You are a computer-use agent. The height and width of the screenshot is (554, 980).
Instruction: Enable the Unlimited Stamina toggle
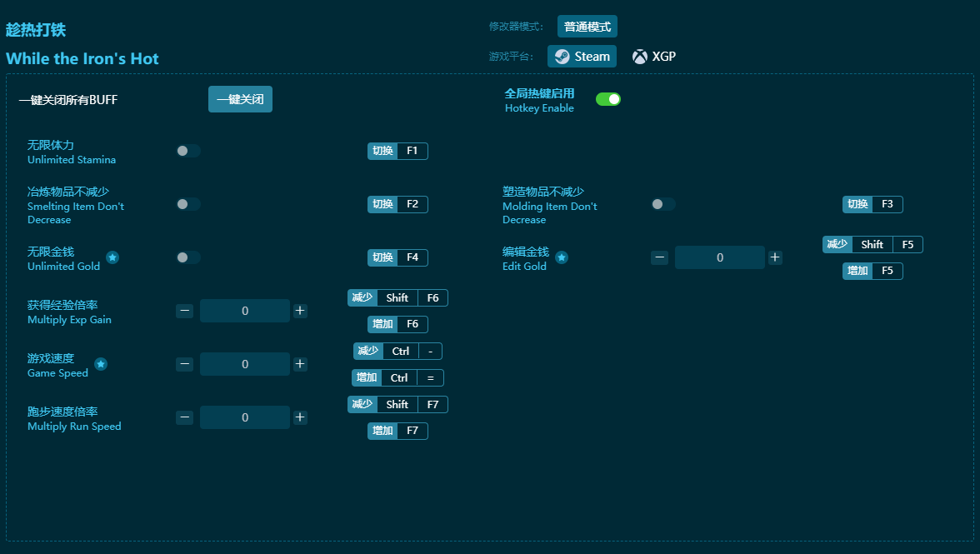click(188, 151)
